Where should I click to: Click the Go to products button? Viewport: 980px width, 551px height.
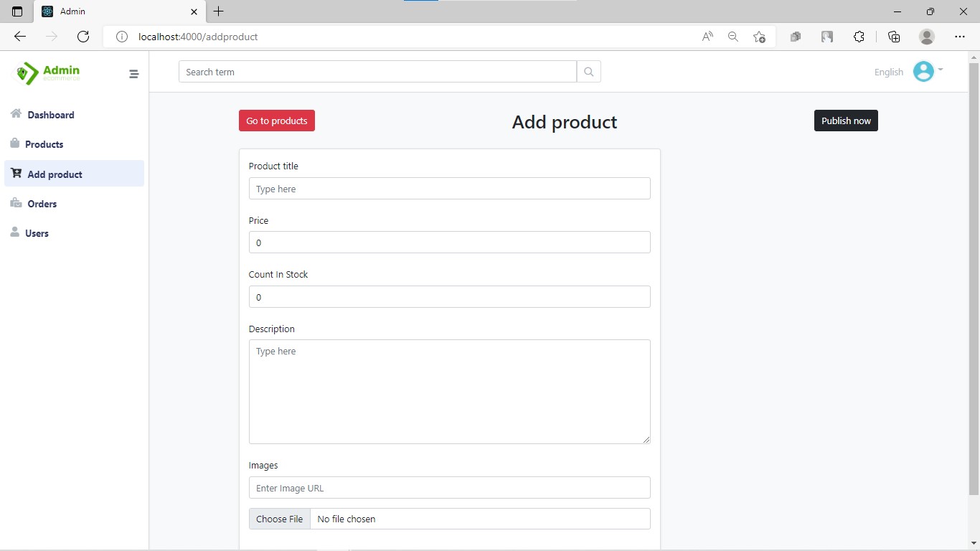pyautogui.click(x=276, y=121)
